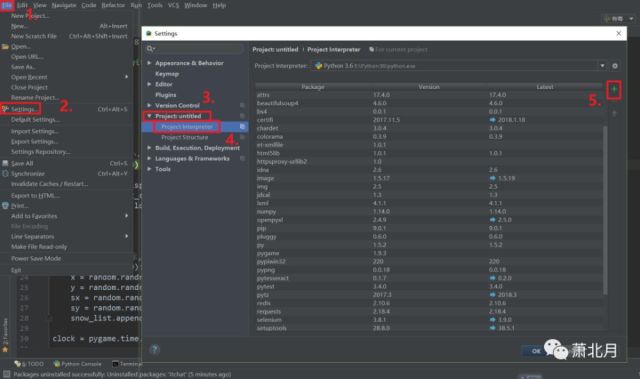
Task: Click the per-project icon beside Languages & Frameworks
Action: (242, 158)
